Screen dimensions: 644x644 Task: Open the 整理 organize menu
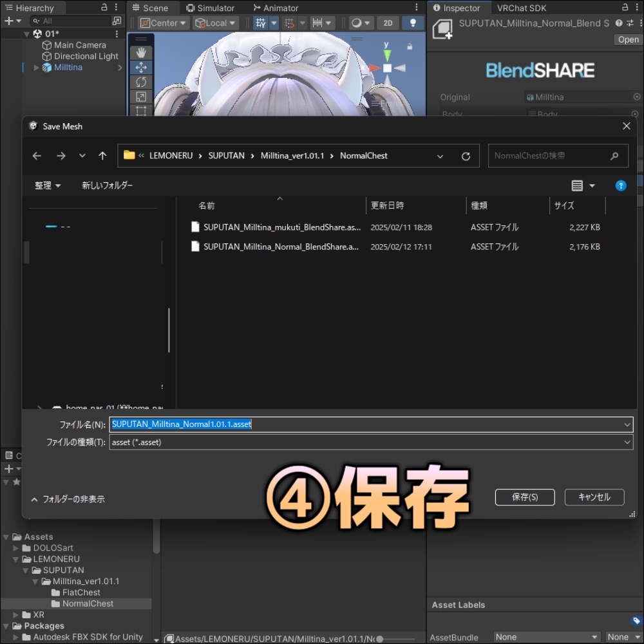click(48, 185)
